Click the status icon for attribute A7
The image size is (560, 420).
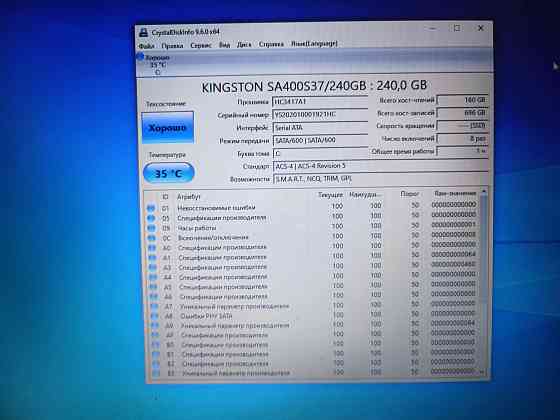(154, 306)
